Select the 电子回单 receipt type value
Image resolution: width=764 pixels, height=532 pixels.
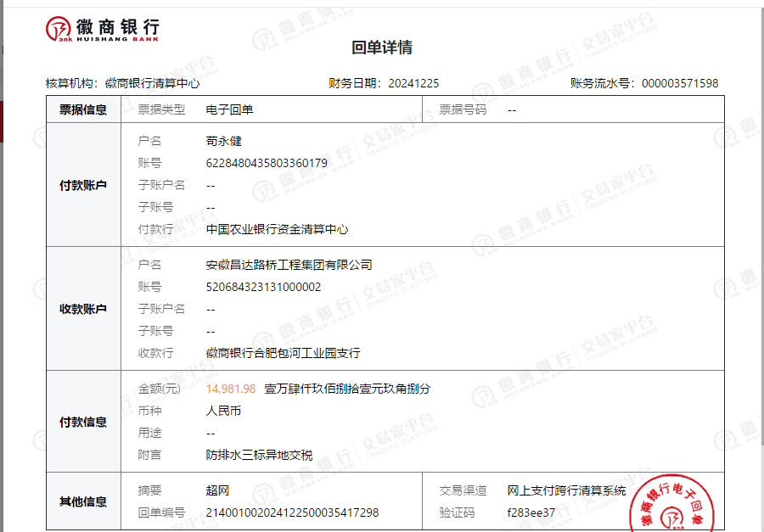tap(229, 109)
